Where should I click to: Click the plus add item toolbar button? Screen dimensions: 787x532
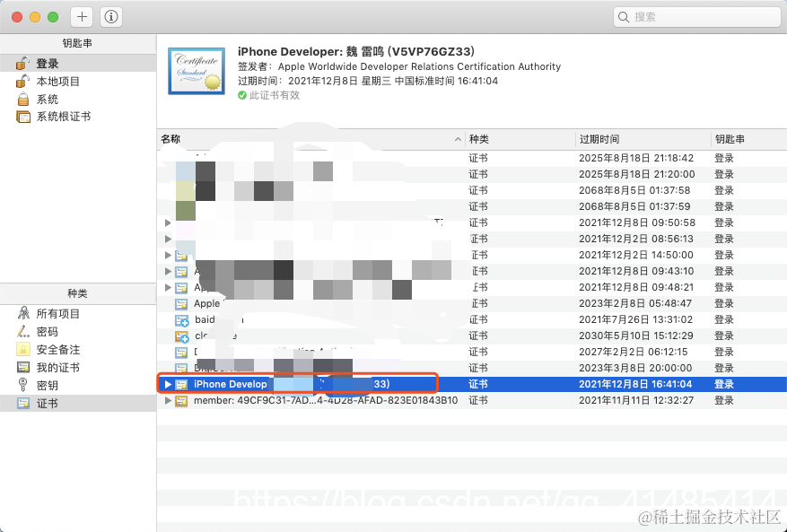pyautogui.click(x=82, y=17)
